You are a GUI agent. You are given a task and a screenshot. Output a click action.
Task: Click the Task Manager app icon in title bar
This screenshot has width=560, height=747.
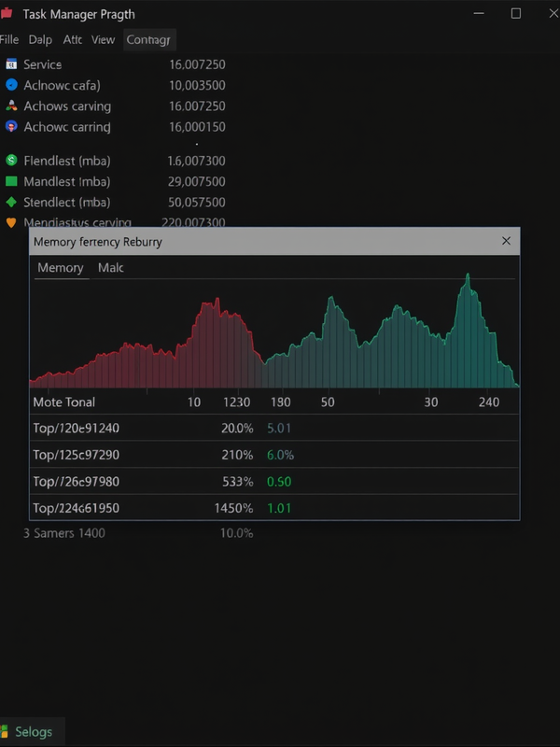7,13
